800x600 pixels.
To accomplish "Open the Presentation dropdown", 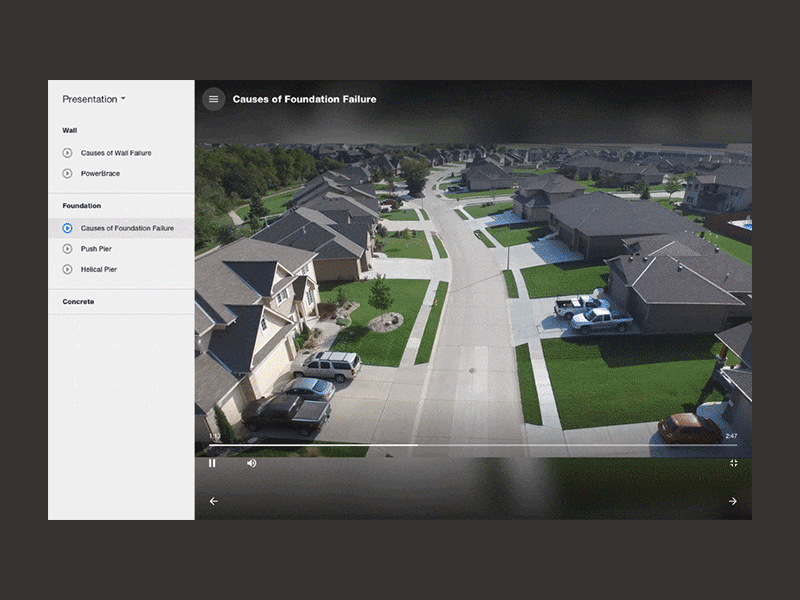I will tap(94, 99).
